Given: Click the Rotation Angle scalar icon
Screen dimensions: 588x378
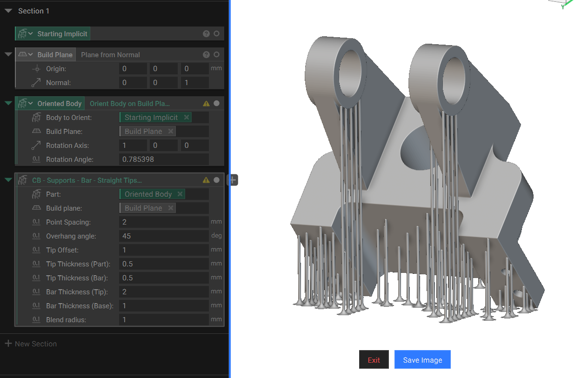Looking at the screenshot, I should [36, 159].
